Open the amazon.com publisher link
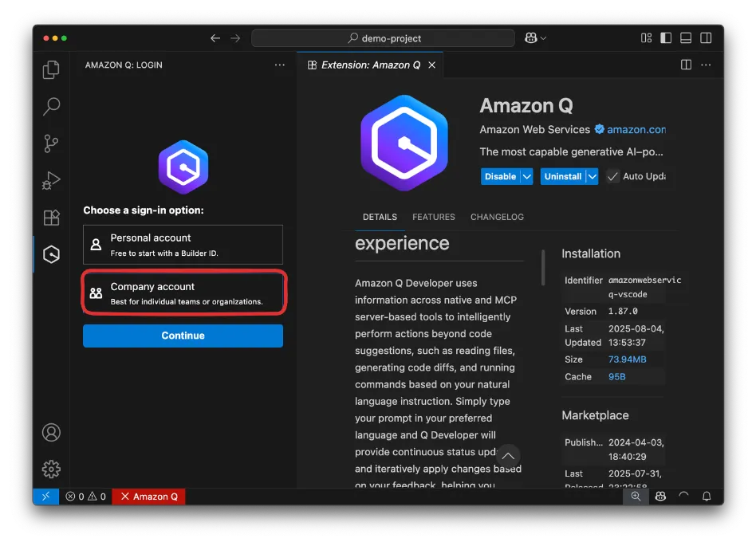Screen dimensions: 756x546 click(636, 129)
